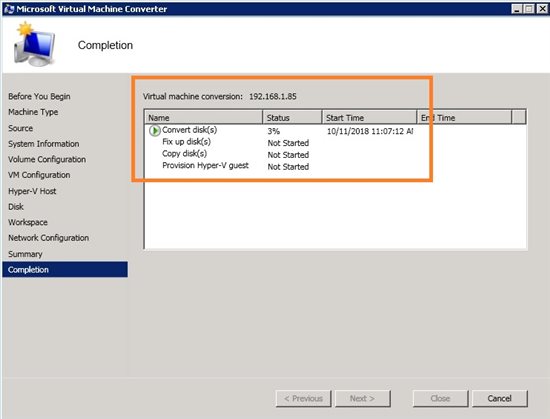The image size is (550, 419).
Task: Click Not Started status for Copy disk(s)
Action: coord(288,155)
